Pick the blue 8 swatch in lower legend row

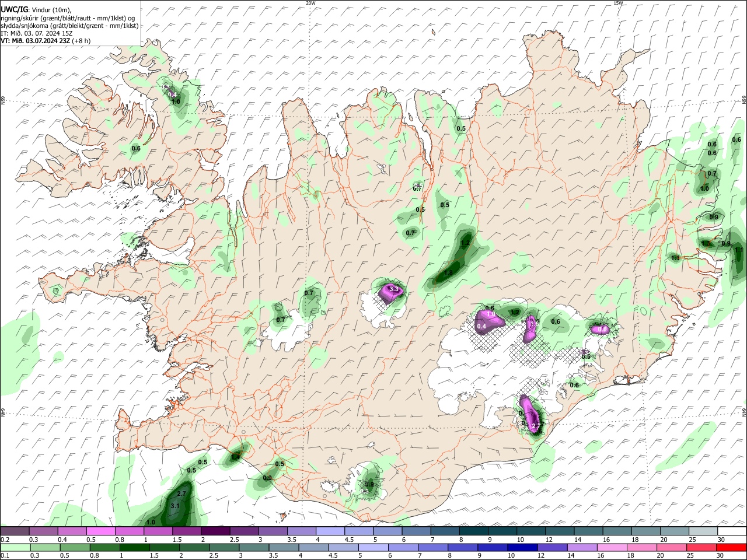[x=463, y=547]
